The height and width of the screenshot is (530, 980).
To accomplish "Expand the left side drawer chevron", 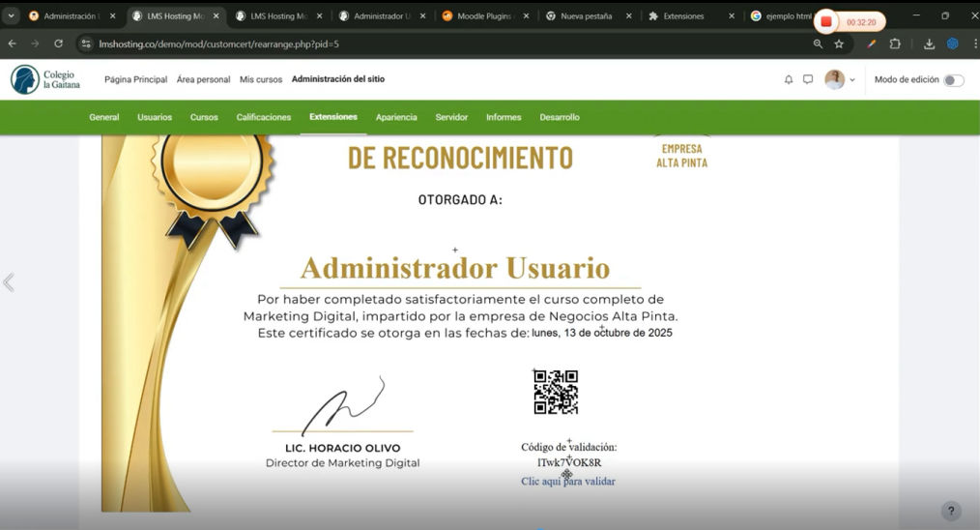I will pyautogui.click(x=9, y=282).
